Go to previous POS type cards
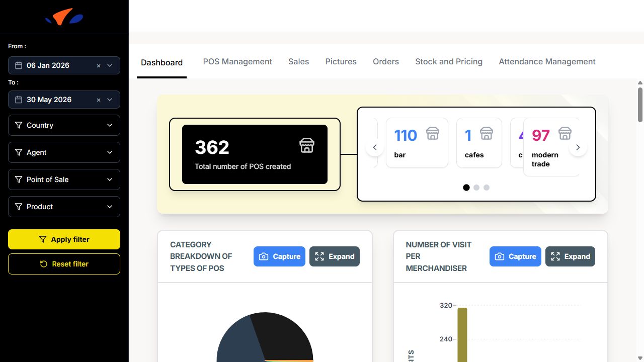 point(375,147)
